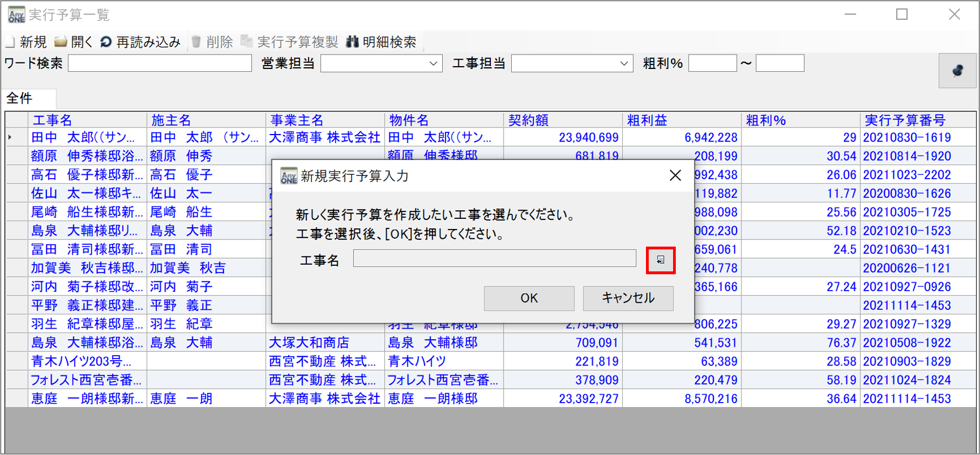Viewport: 980px width, 455px height.
Task: Open a budget with the 開く folder icon
Action: pyautogui.click(x=60, y=42)
